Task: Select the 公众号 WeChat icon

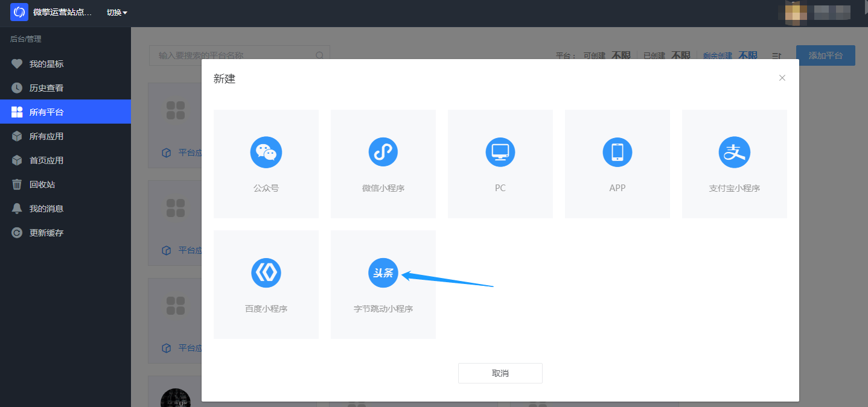Action: coord(266,152)
